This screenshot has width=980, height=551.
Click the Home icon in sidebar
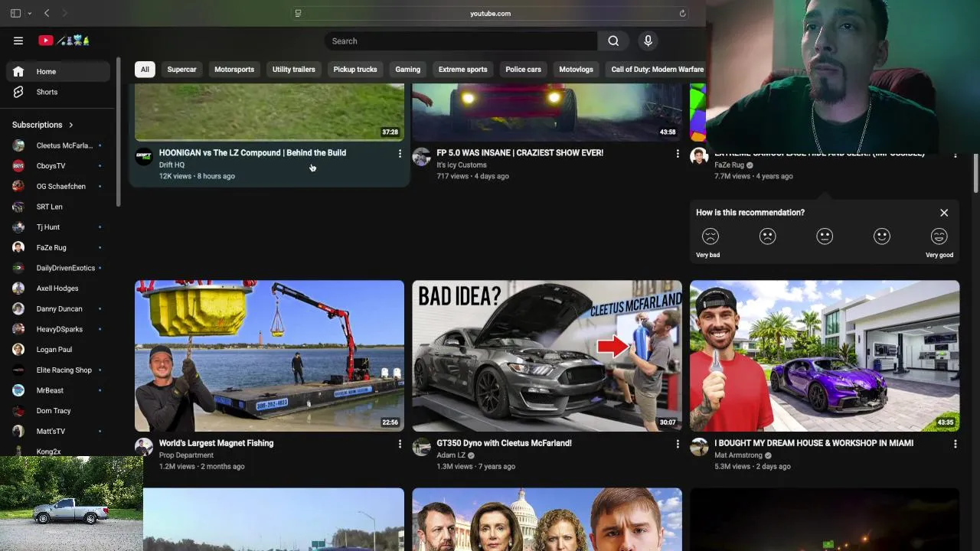[18, 71]
